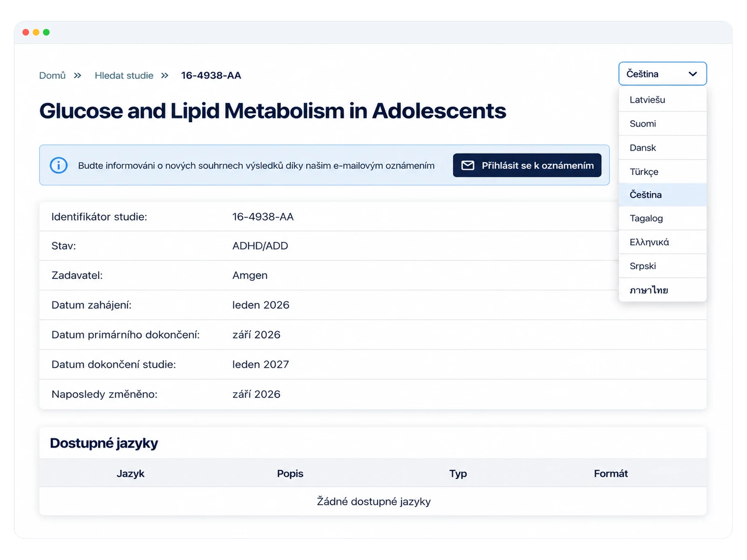Click the info circle icon in banner
Viewport: 747px width, 560px height.
pyautogui.click(x=59, y=165)
